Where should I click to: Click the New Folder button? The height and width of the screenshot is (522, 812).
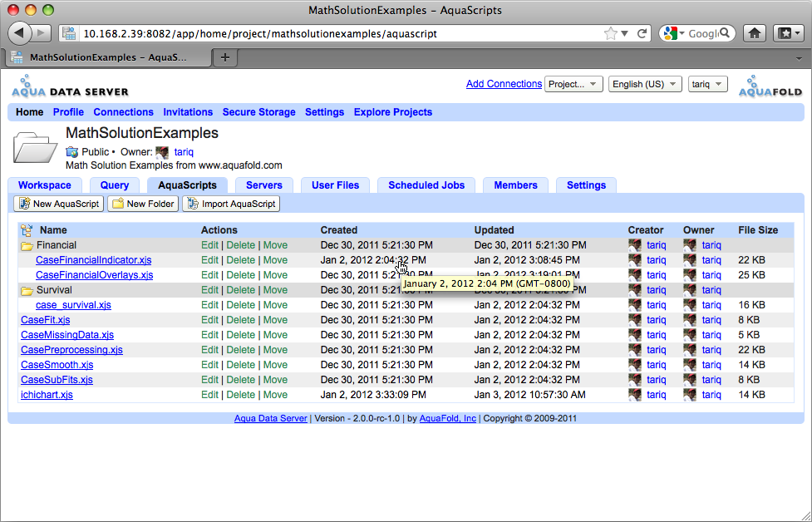coord(143,204)
